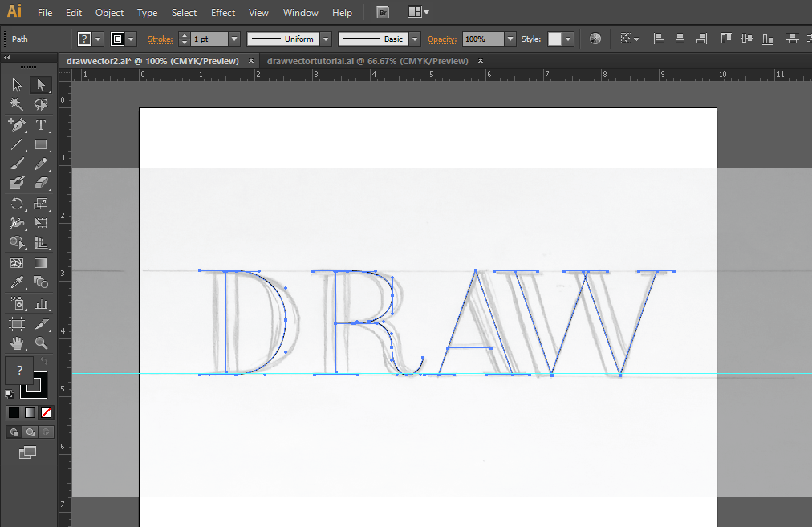This screenshot has height=527, width=812.
Task: Click Horizontal Align Left icon
Action: [x=659, y=39]
